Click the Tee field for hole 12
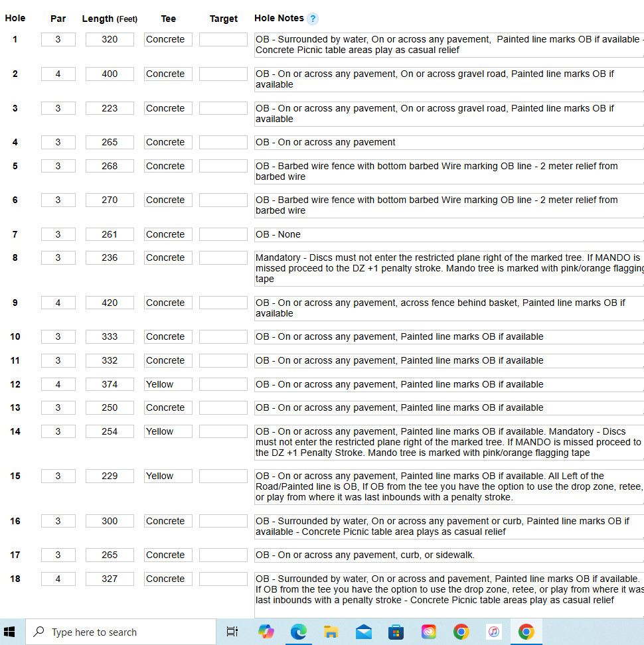Screen dimensions: 644x645 coord(168,385)
